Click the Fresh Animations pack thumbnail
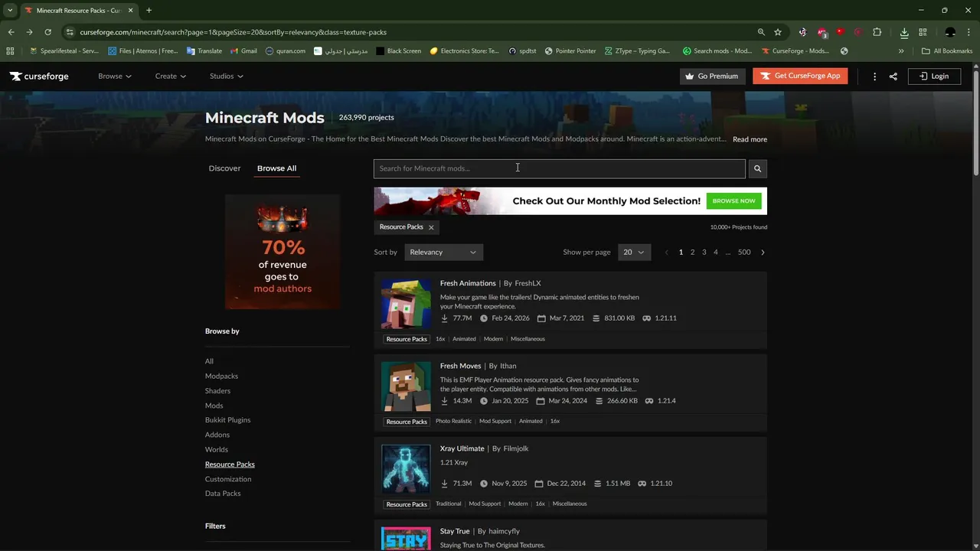980x551 pixels. (x=406, y=304)
